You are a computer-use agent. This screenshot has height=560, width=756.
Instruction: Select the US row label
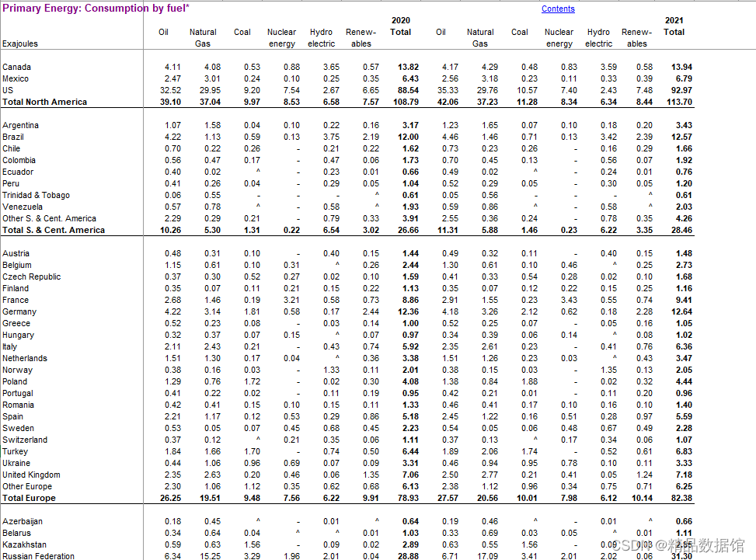[8, 90]
